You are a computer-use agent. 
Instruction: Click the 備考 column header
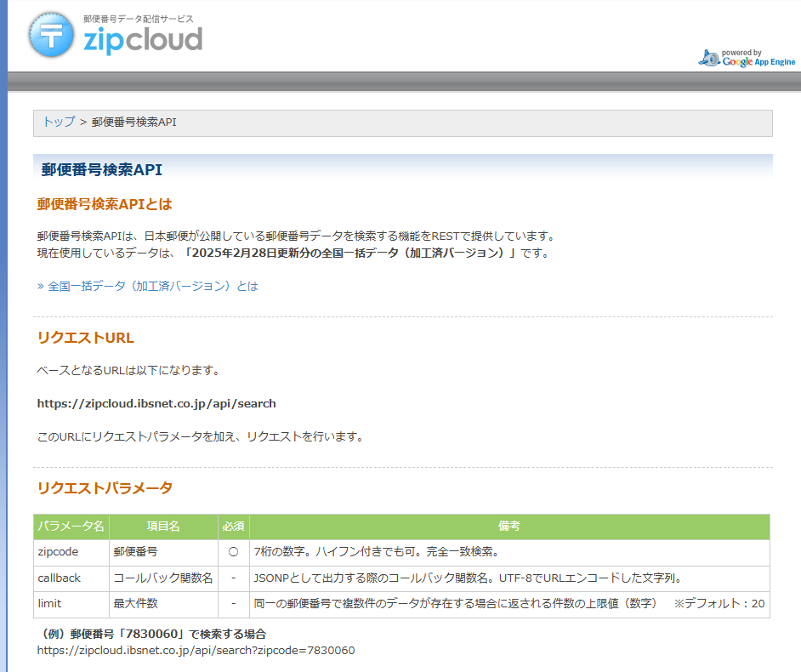pos(509,527)
